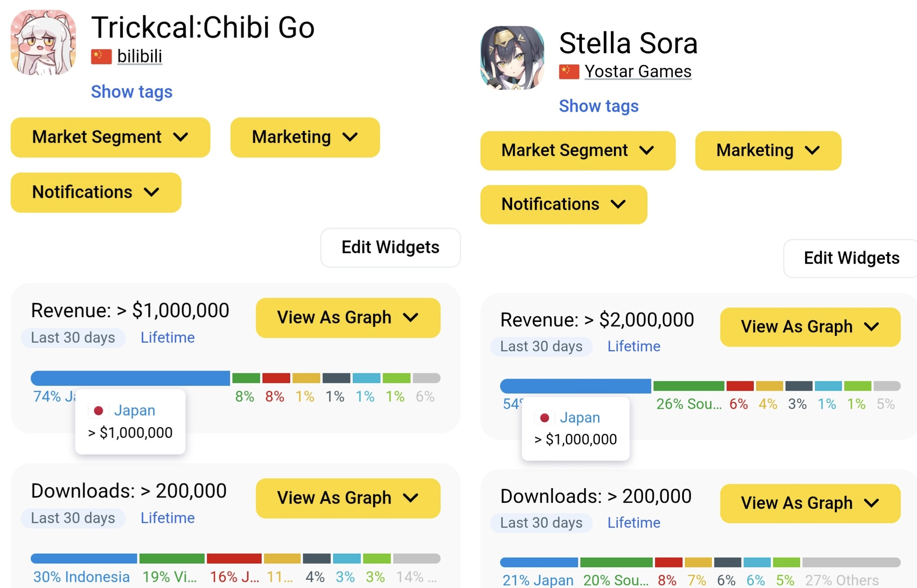
Task: Click the Trickcal:Chibi Go app icon
Action: [43, 42]
